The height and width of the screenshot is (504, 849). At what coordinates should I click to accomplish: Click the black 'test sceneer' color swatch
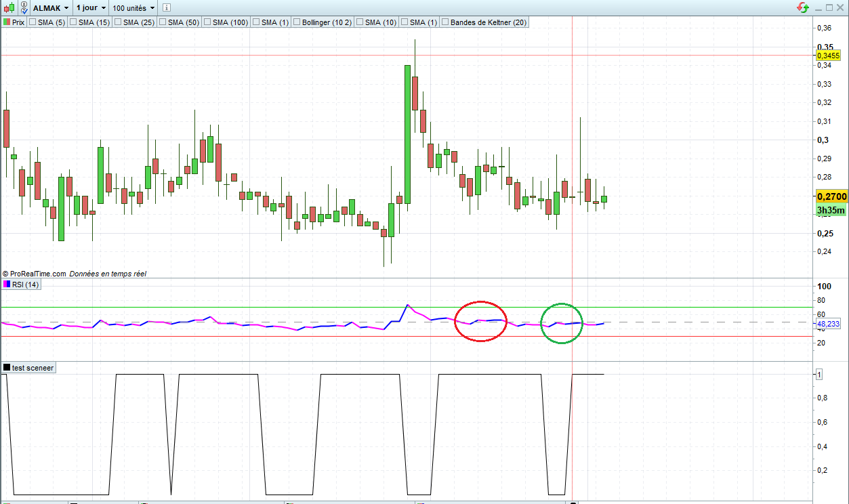(x=7, y=368)
